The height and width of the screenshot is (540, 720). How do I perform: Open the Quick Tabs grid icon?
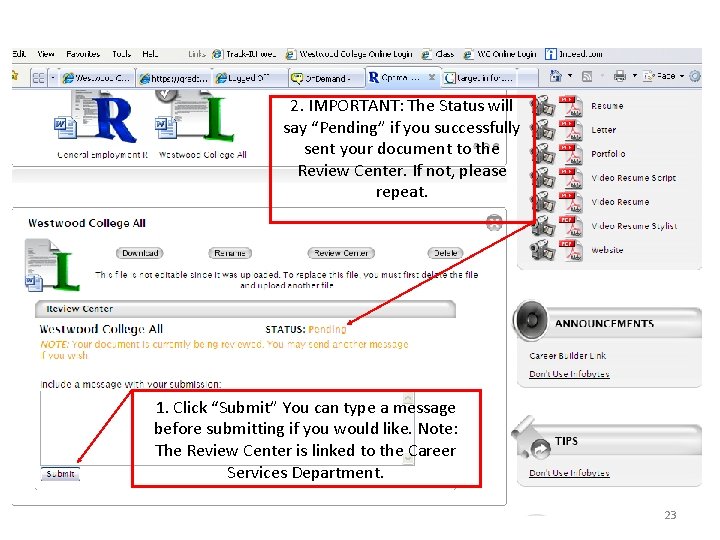(x=39, y=78)
